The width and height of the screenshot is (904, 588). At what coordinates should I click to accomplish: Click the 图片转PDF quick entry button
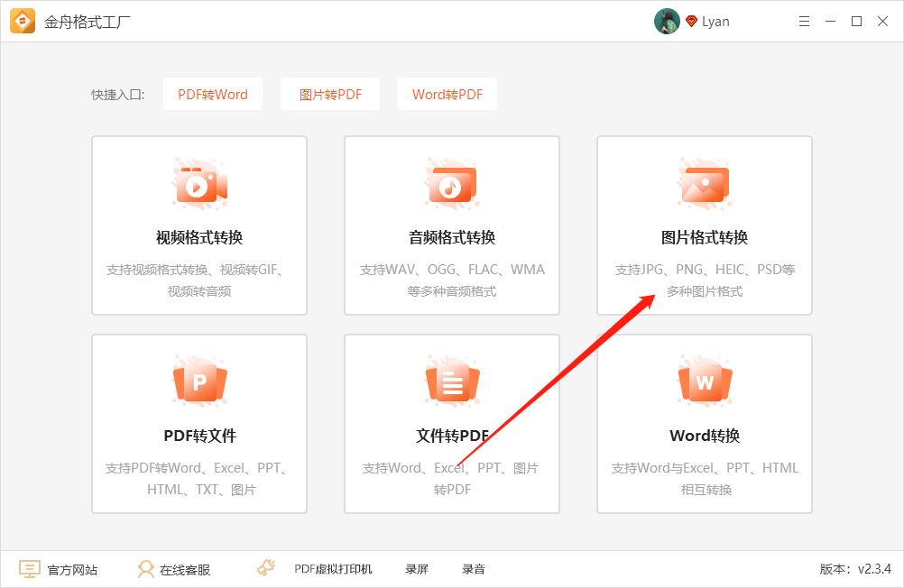point(329,94)
